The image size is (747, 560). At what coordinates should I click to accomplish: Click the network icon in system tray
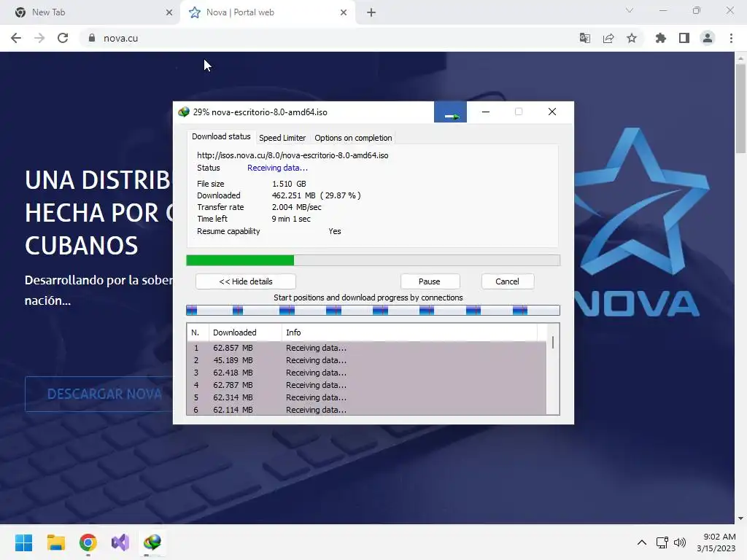(662, 542)
